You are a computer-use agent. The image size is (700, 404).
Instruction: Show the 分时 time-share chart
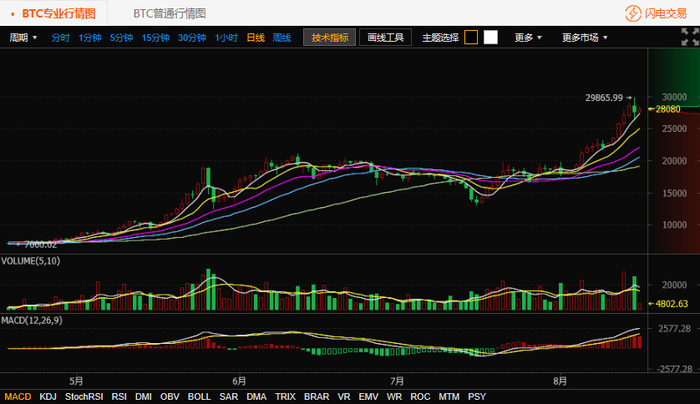coord(60,38)
